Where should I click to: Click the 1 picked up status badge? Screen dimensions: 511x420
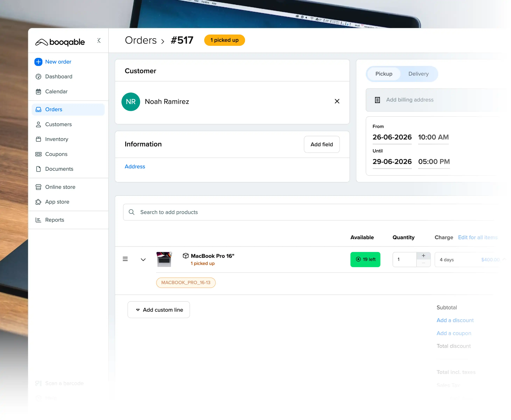click(225, 40)
